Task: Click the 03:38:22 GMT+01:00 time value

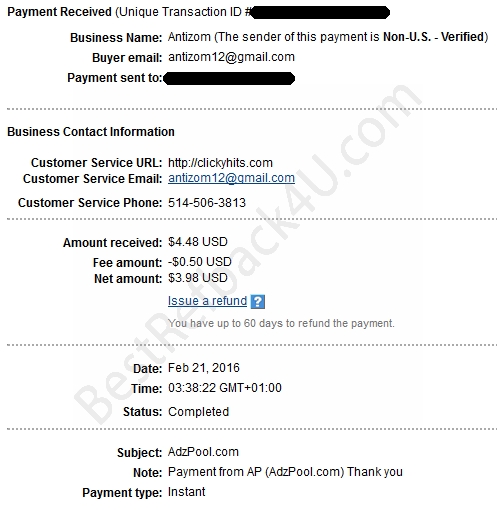Action: coord(225,388)
